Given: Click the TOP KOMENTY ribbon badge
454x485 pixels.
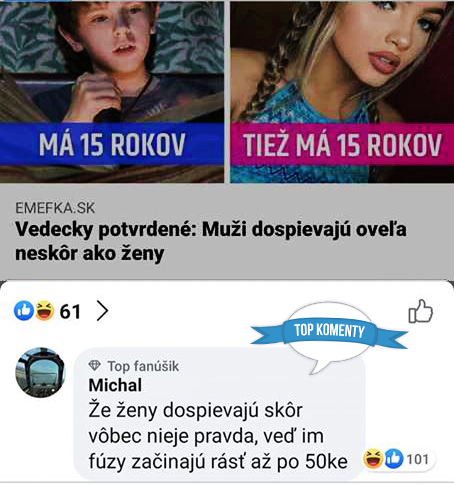Looking at the screenshot, I should 329,331.
